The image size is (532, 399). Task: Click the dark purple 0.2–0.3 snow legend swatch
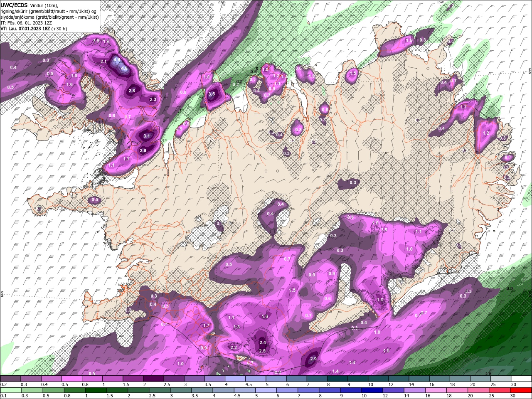click(x=10, y=379)
